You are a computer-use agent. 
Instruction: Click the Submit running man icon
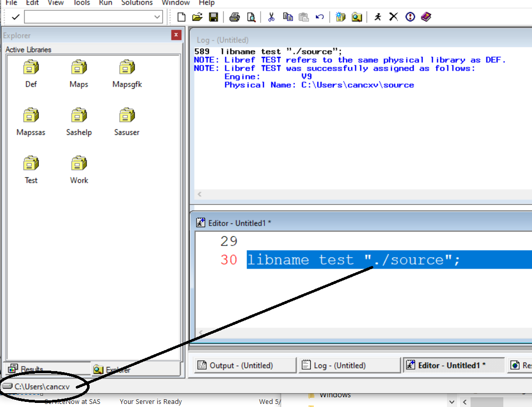[378, 17]
